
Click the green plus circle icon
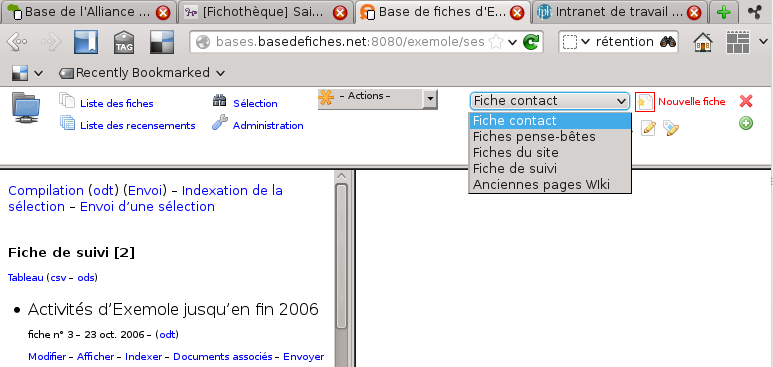click(x=746, y=123)
